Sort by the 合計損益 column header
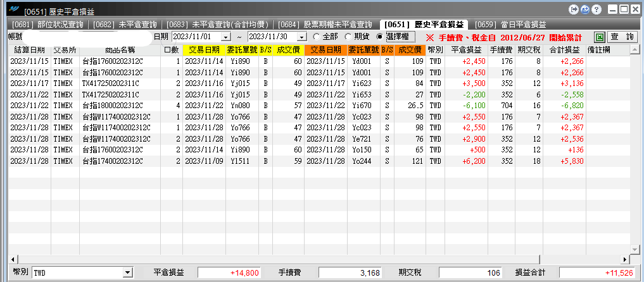Viewport: 644px width, 282px height. tap(564, 50)
